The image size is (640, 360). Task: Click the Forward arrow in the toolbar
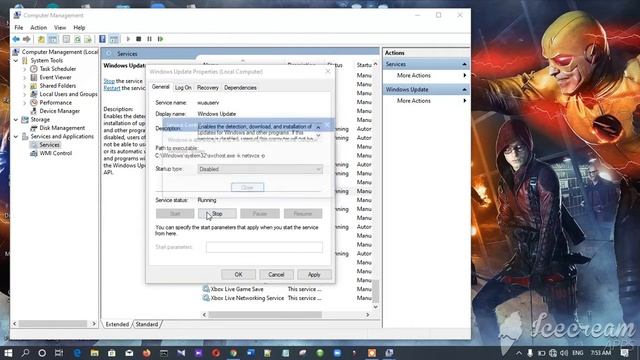pyautogui.click(x=27, y=39)
